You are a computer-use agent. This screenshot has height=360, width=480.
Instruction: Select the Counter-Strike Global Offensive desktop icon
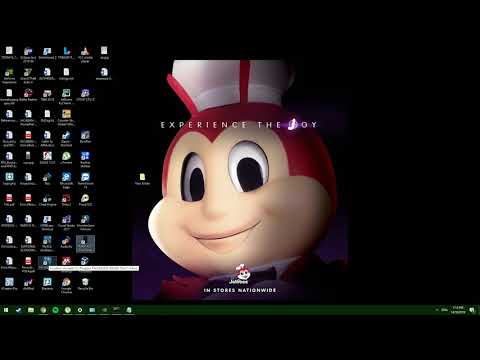click(x=66, y=117)
